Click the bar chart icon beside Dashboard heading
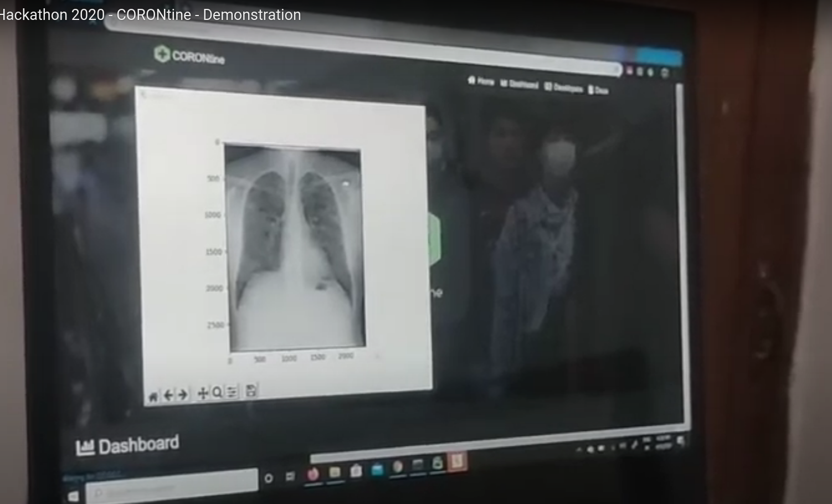832x504 pixels. 85,448
